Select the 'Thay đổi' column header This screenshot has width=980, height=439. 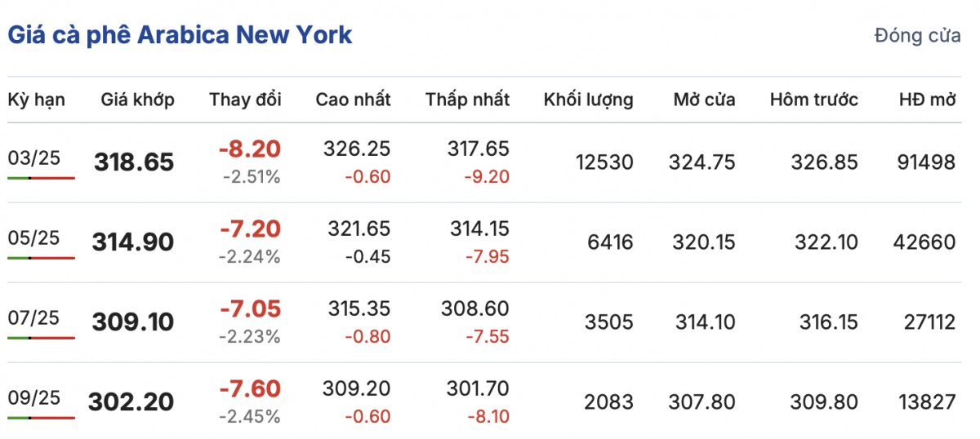[x=245, y=100]
